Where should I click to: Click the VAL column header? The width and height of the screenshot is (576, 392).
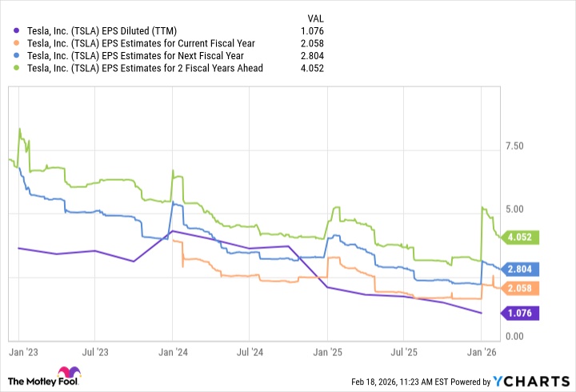[317, 18]
